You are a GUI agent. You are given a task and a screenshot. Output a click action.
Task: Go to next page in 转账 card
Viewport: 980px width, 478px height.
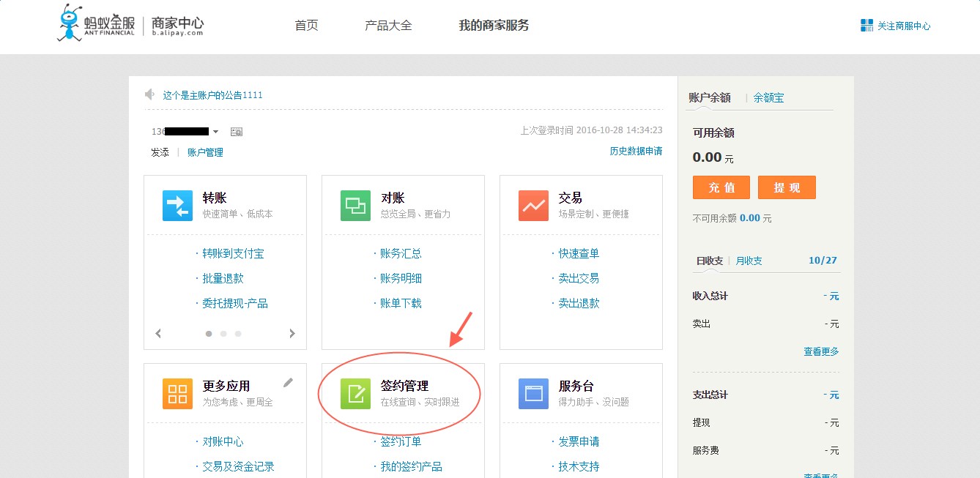(292, 334)
